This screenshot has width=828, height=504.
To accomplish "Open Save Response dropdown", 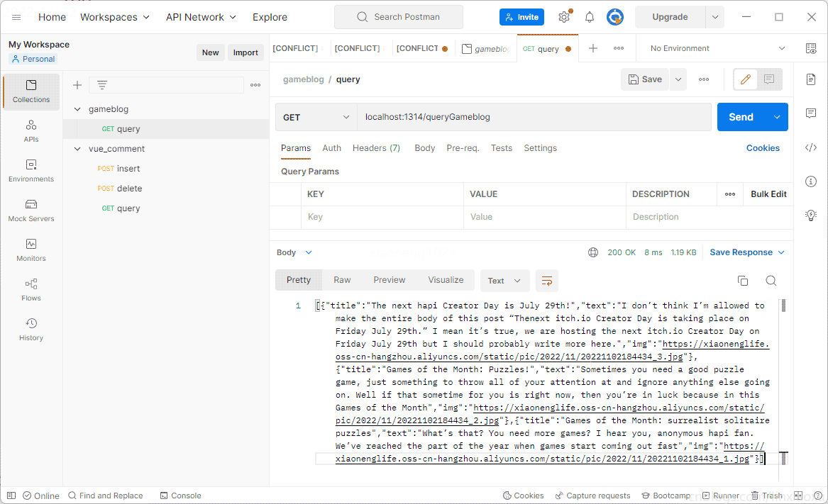I will coord(746,252).
